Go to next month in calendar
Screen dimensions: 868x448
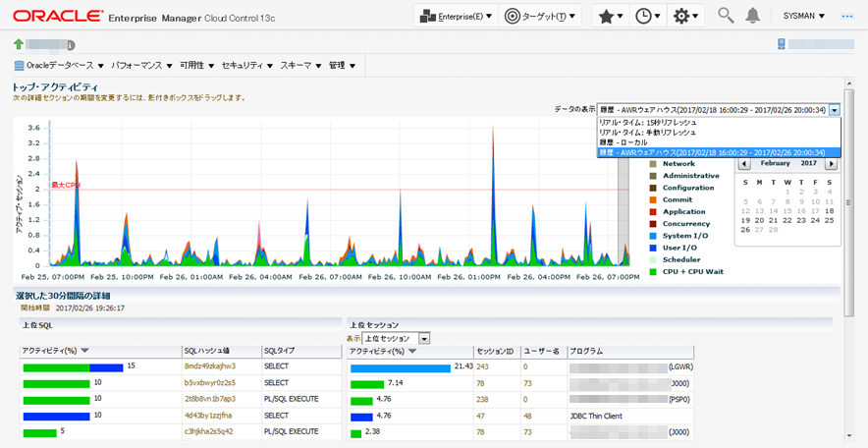click(831, 164)
